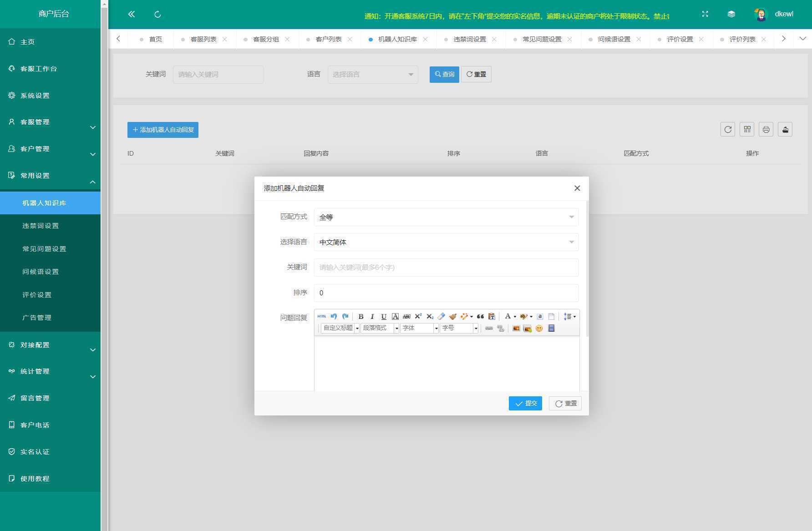Viewport: 812px width, 531px height.
Task: Click 添加机器人自动回复 button
Action: (163, 130)
